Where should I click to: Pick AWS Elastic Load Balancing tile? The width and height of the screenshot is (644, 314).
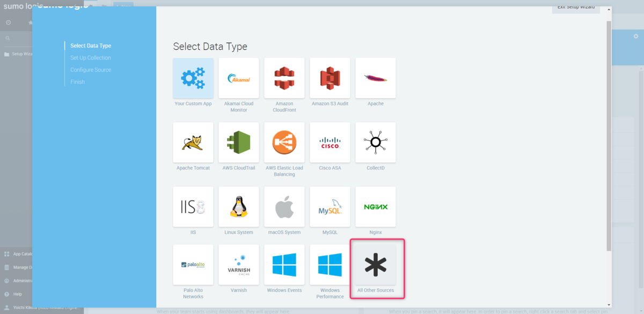pyautogui.click(x=284, y=143)
